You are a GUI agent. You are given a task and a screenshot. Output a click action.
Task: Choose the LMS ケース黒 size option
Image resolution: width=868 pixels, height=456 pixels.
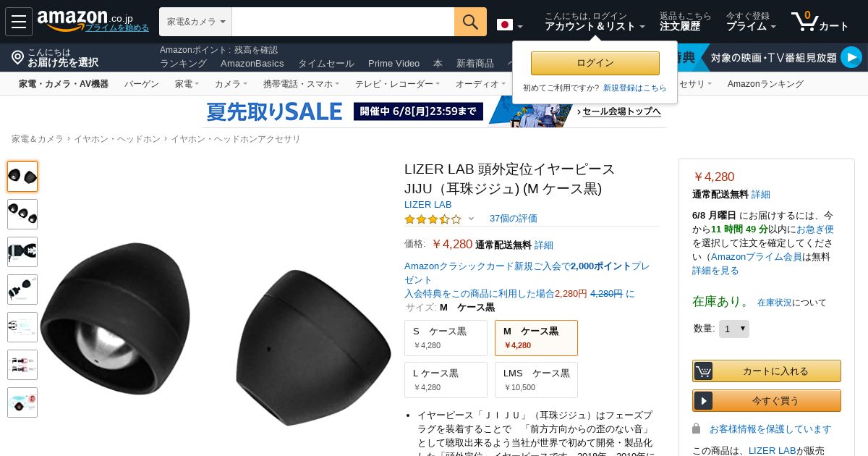coord(536,380)
